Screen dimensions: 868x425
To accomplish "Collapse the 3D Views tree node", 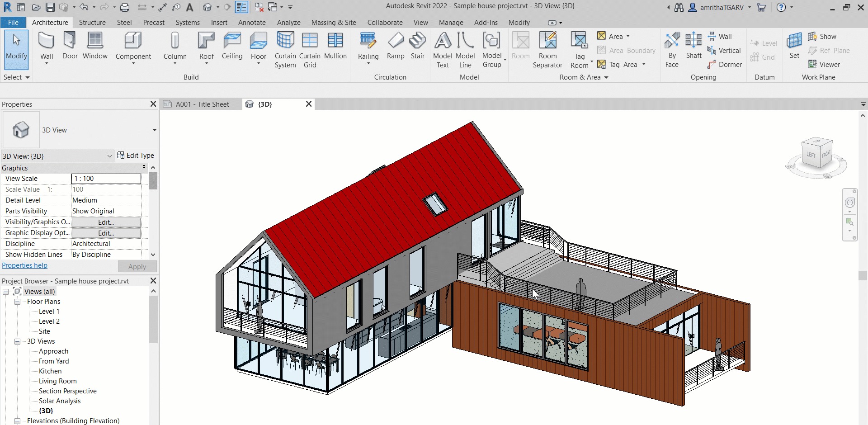I will coord(18,341).
